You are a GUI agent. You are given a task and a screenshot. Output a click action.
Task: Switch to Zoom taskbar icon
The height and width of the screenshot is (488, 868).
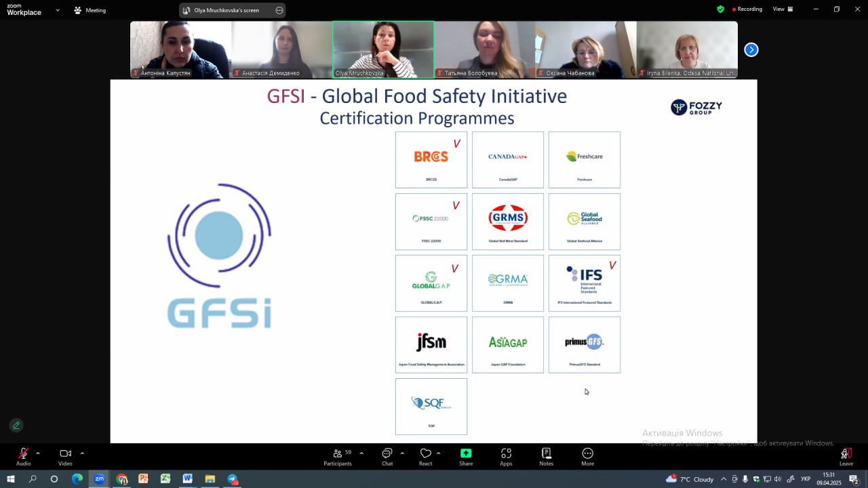coord(99,479)
